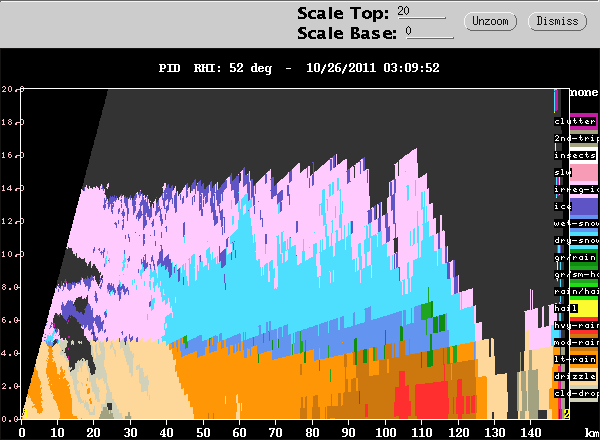Click the 'rain/hail' legend label

(x=576, y=291)
